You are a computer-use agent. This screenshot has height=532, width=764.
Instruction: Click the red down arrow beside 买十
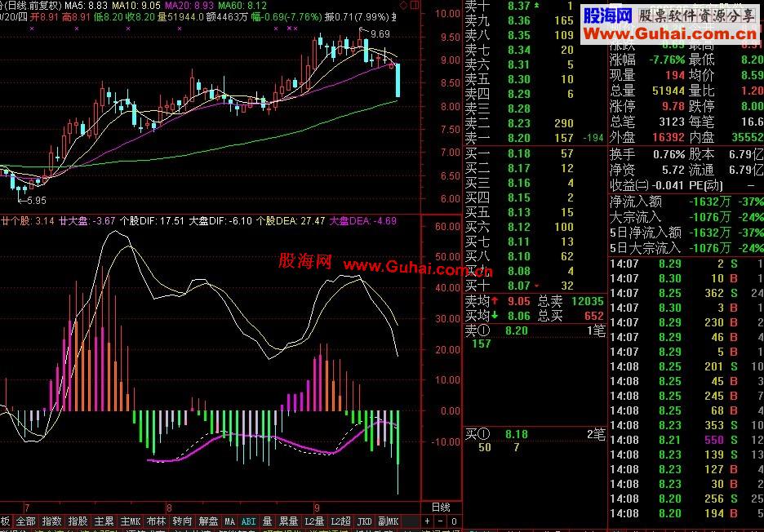click(x=536, y=286)
